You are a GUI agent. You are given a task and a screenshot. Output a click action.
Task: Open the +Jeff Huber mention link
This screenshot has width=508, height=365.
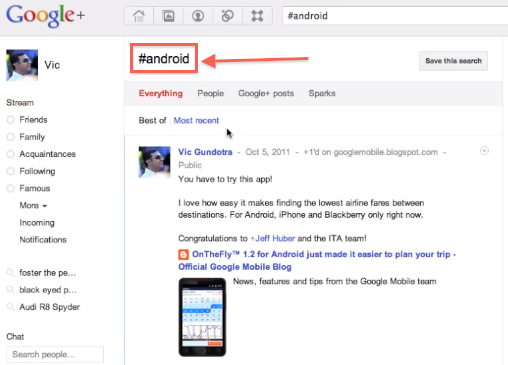(273, 238)
